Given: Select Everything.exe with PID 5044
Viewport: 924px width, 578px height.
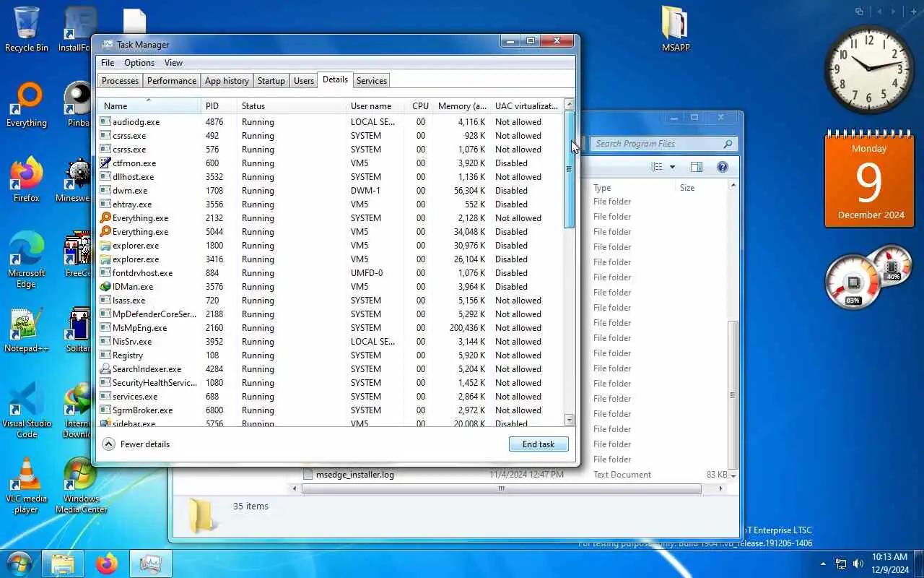Looking at the screenshot, I should pyautogui.click(x=331, y=232).
